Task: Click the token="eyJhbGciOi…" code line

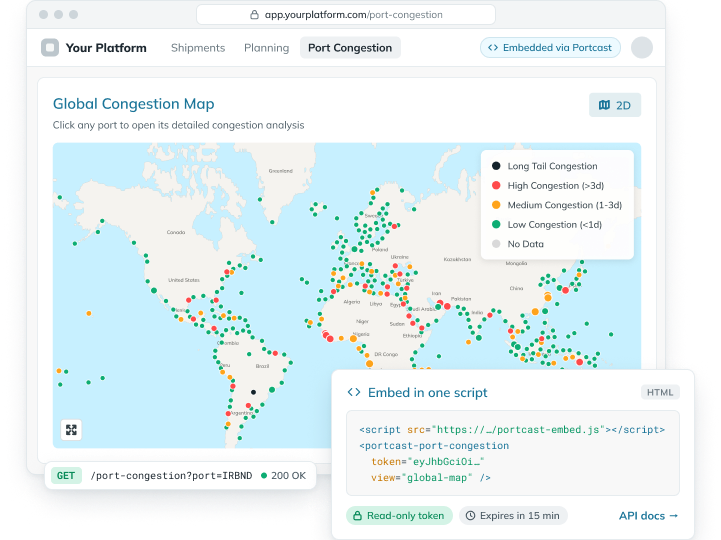Action: (428, 461)
